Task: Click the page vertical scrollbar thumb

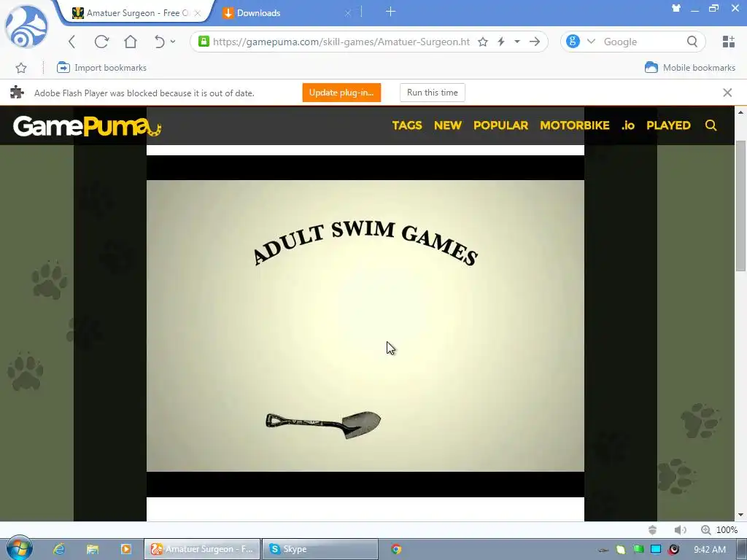Action: click(740, 206)
